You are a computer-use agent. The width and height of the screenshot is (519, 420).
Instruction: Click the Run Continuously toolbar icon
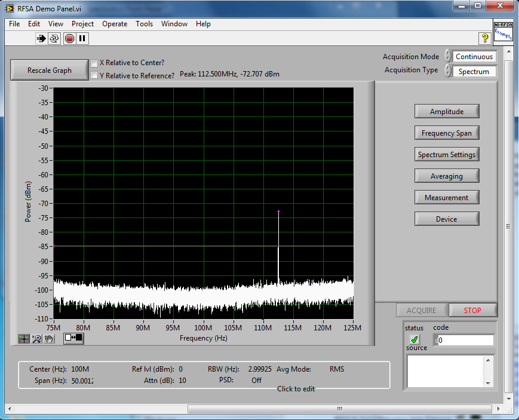click(54, 38)
